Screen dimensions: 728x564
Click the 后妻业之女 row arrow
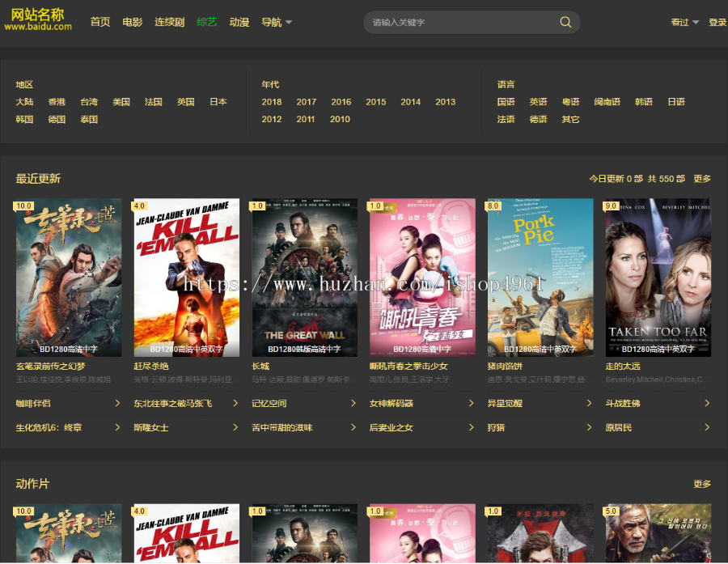pyautogui.click(x=472, y=427)
